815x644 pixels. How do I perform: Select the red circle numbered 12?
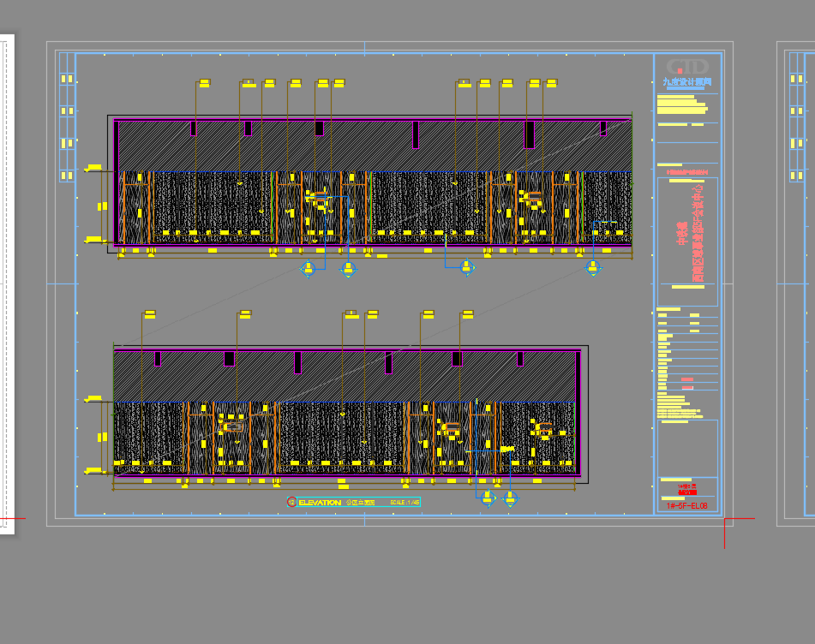click(291, 502)
